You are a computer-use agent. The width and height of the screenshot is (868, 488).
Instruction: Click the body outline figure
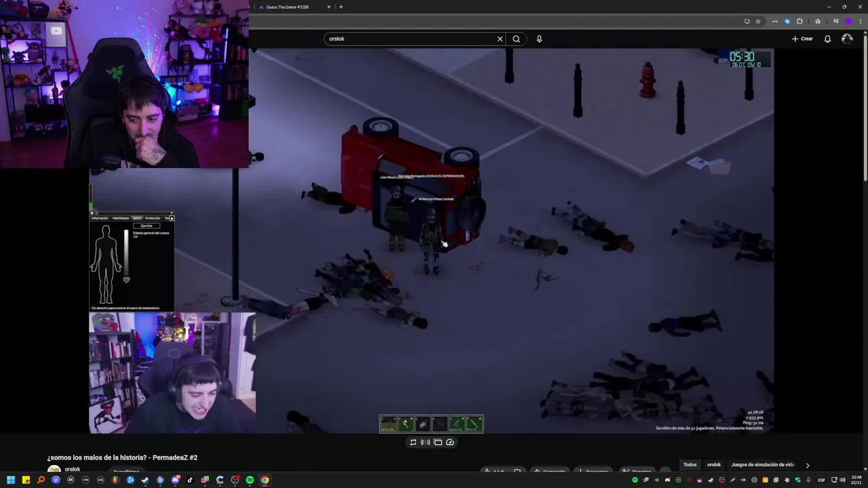click(106, 264)
